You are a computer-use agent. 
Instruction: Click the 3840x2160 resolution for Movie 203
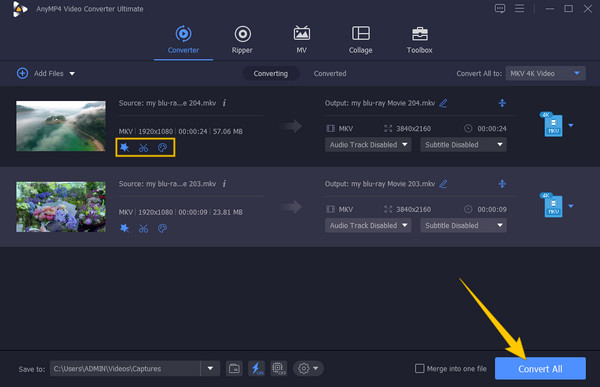[x=413, y=209]
